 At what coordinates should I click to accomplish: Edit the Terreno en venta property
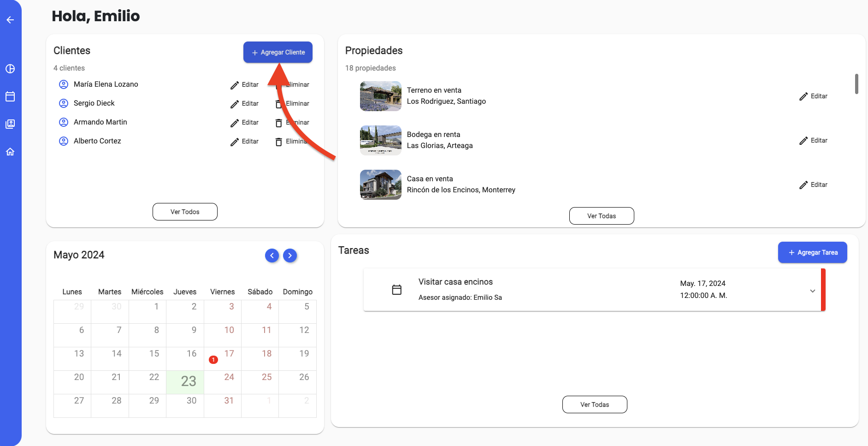click(814, 96)
